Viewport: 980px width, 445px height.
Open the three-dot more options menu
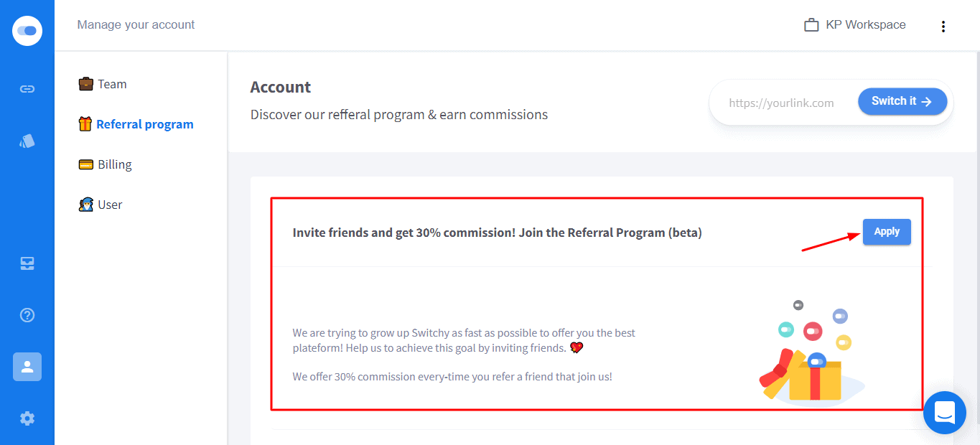coord(943,27)
